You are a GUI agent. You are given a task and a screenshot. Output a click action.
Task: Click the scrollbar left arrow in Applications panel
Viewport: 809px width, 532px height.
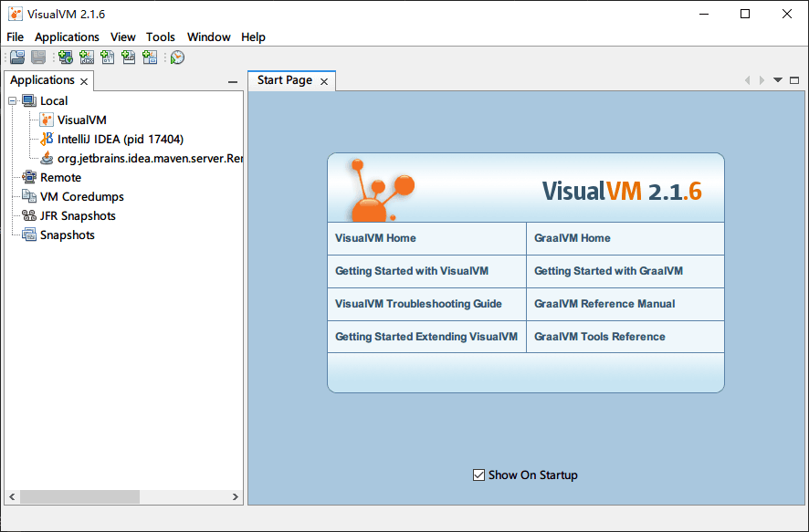(12, 497)
